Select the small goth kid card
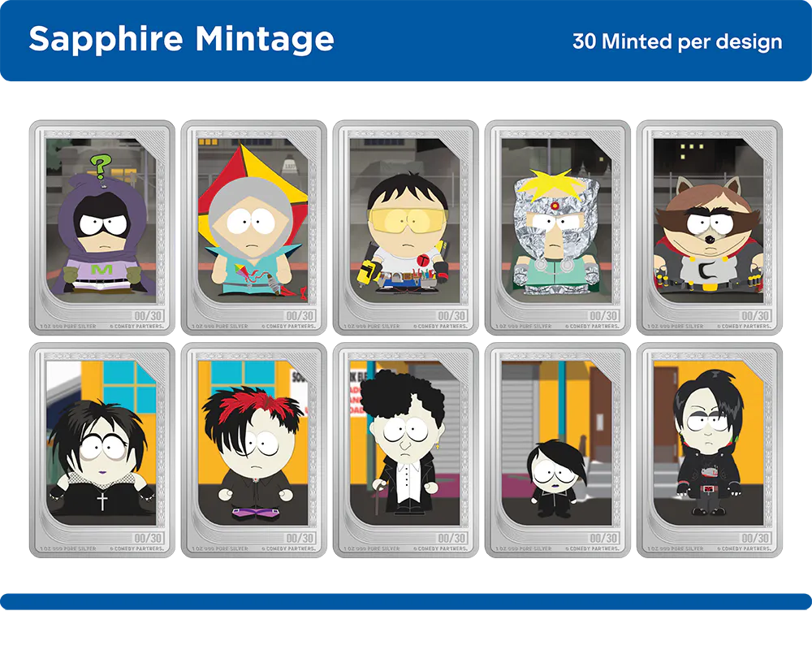This screenshot has width=812, height=650. pos(557,450)
